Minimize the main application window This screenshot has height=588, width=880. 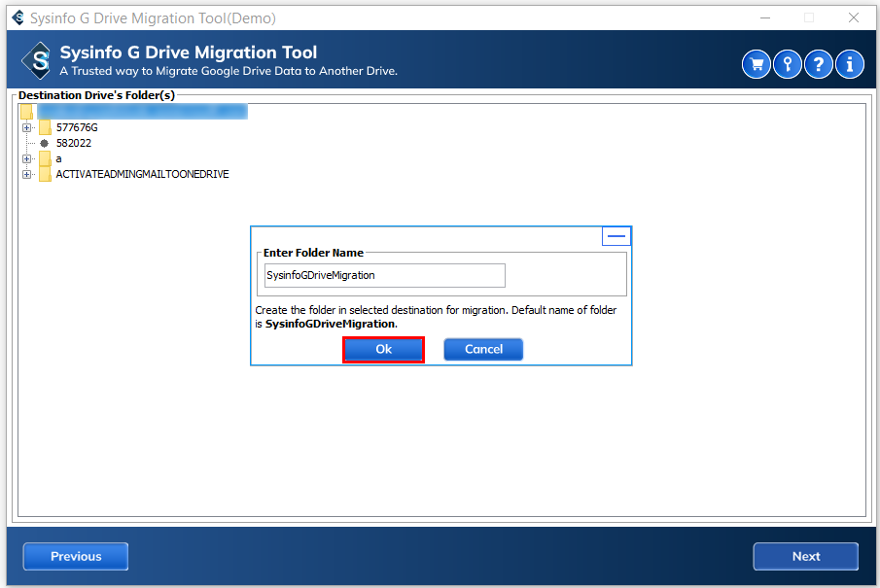point(765,17)
